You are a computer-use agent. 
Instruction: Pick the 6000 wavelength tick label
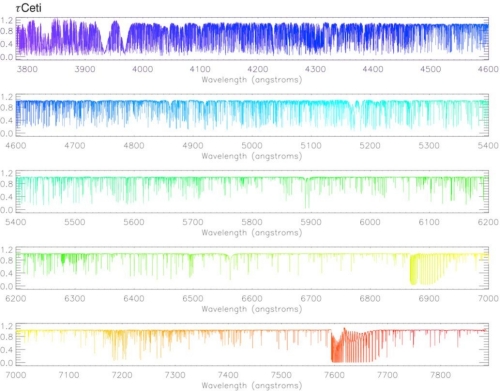pos(370,222)
